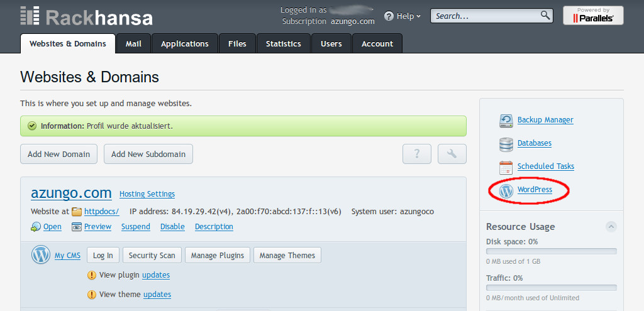Click the Powered by Parallels badge
The height and width of the screenshot is (311, 644).
(593, 16)
